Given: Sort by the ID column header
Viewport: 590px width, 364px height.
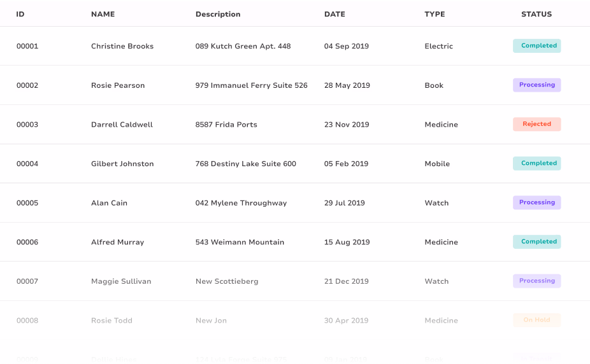Looking at the screenshot, I should point(20,14).
